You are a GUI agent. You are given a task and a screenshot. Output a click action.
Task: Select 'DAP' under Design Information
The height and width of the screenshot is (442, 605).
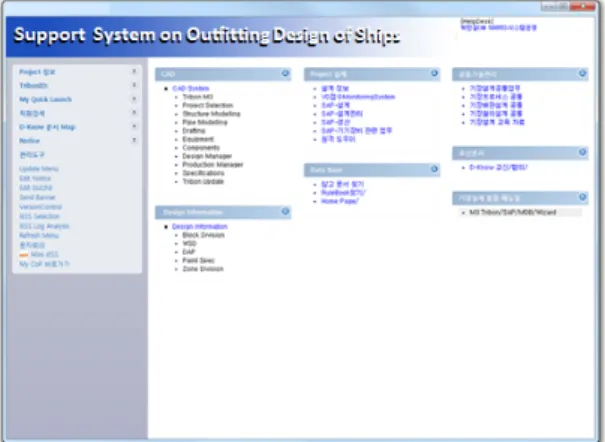click(189, 252)
